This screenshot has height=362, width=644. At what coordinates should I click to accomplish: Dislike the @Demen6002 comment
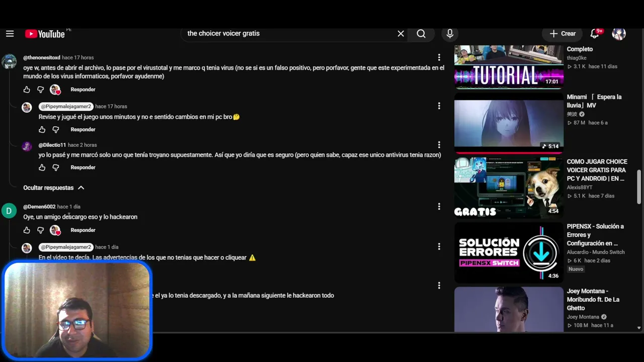tap(41, 230)
